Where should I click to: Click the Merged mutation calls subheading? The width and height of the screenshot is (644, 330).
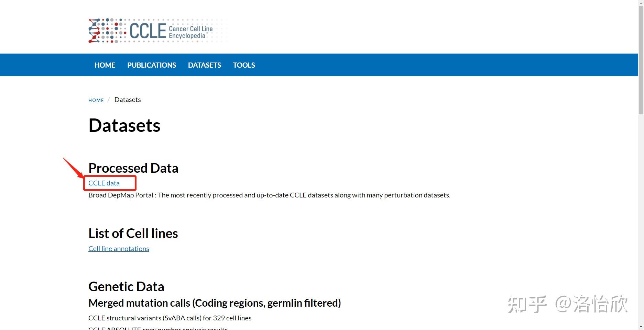coord(215,303)
